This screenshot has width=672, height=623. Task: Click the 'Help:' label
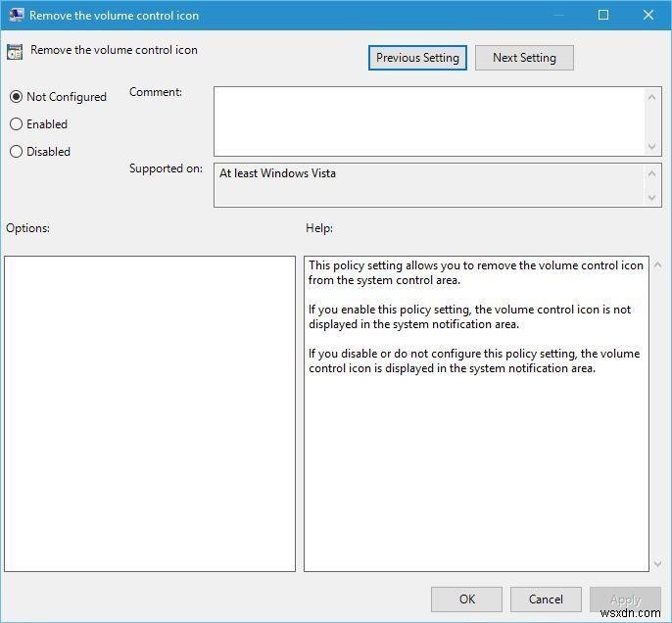[x=319, y=228]
